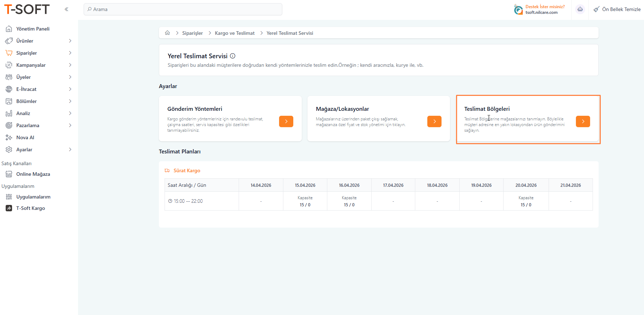Image resolution: width=644 pixels, height=315 pixels.
Task: Expand the Analiz menu chevron
Action: click(x=70, y=113)
